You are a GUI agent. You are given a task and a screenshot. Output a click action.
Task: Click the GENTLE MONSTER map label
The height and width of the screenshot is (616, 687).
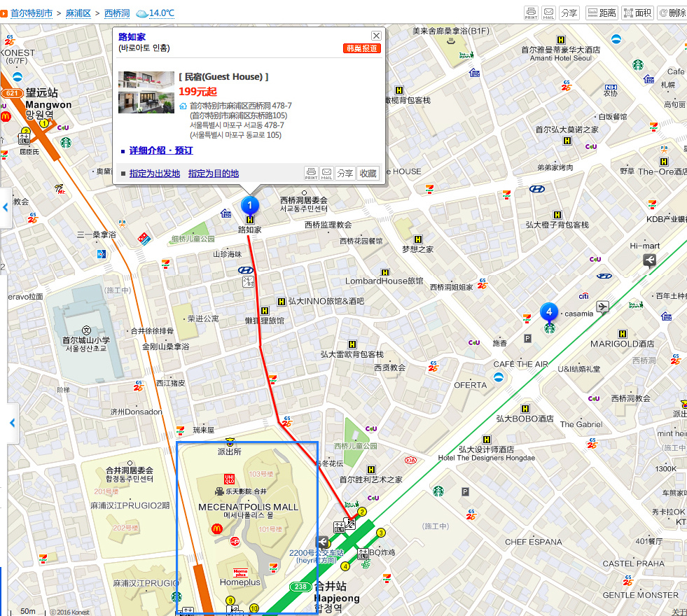(640, 596)
